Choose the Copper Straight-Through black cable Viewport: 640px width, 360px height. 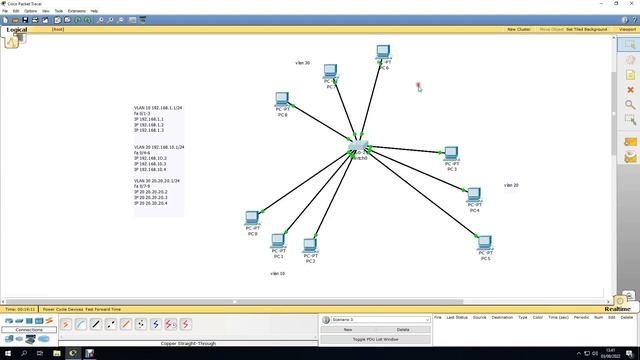(96, 324)
